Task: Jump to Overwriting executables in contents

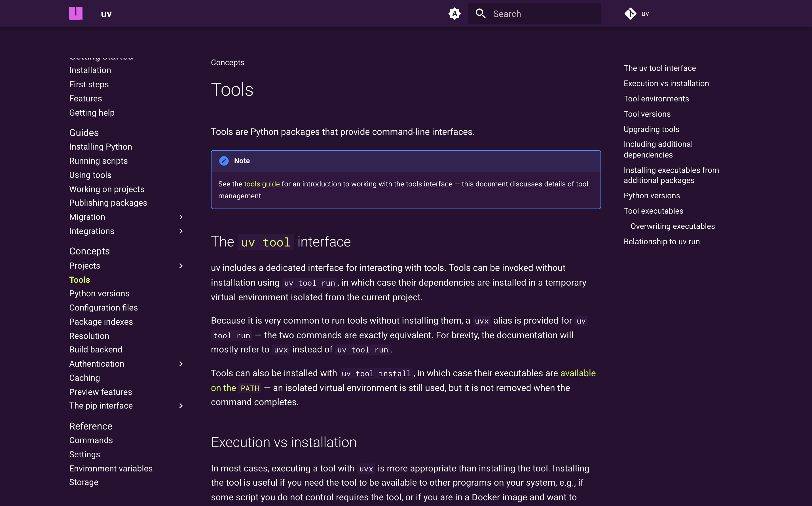Action: (x=673, y=226)
